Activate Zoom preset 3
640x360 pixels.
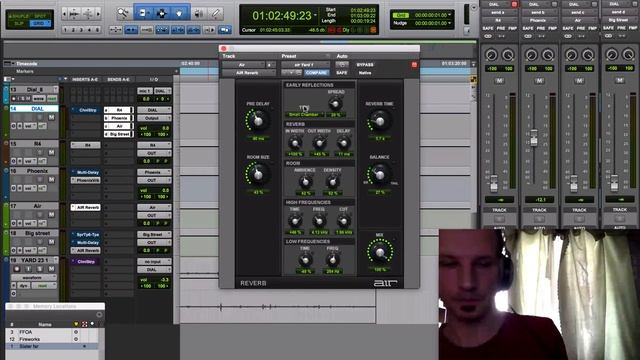coord(81,30)
